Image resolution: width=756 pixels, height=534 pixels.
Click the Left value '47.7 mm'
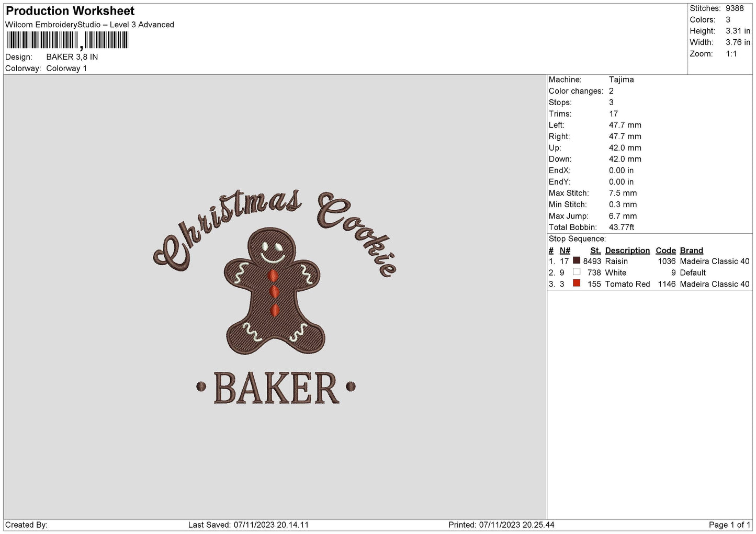[625, 125]
